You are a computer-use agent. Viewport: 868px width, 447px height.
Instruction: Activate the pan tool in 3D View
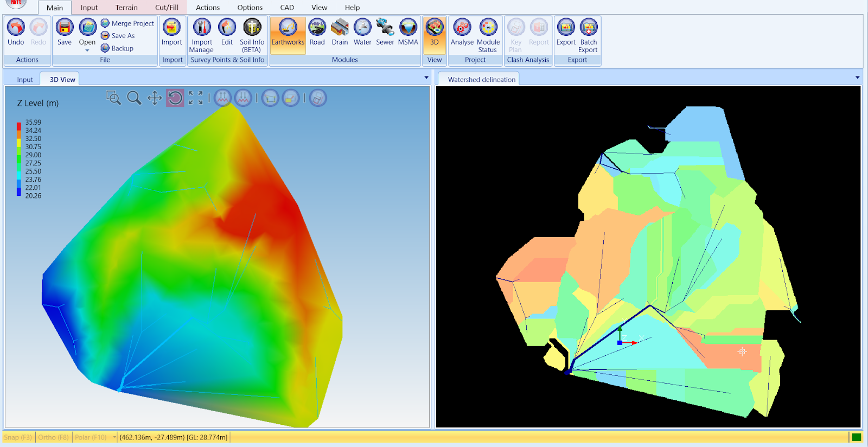155,98
